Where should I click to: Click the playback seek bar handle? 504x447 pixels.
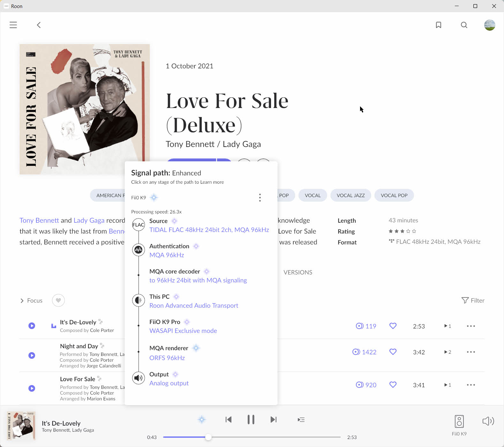[x=208, y=437]
